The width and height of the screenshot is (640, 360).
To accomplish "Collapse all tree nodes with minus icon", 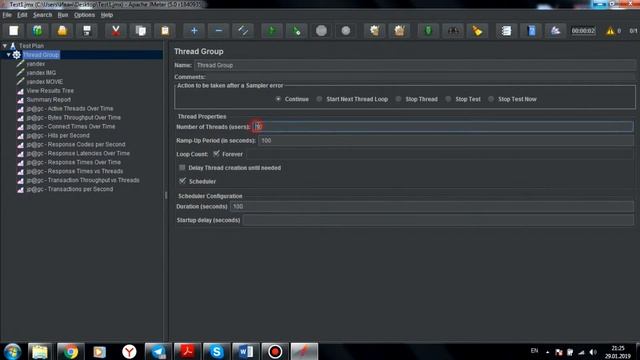I will pyautogui.click(x=219, y=31).
